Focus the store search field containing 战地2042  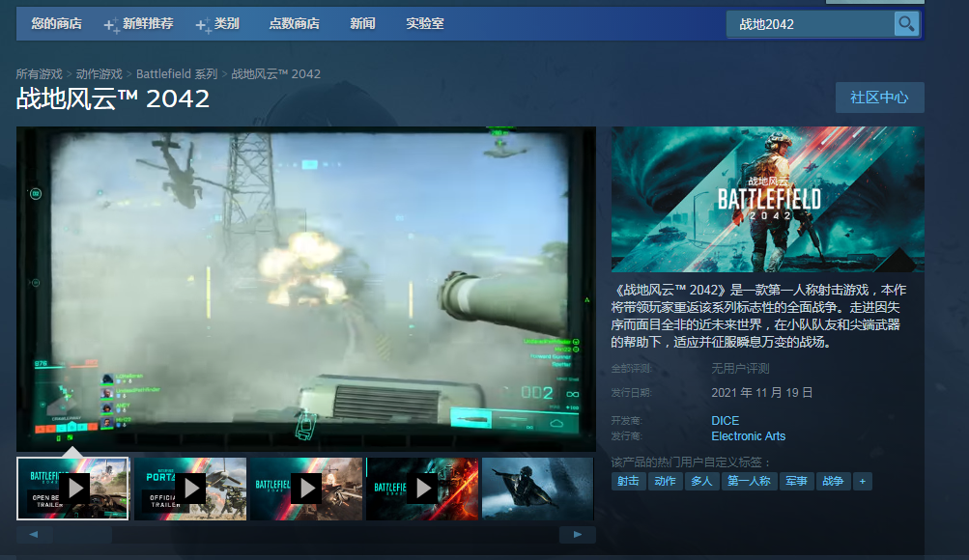[811, 24]
